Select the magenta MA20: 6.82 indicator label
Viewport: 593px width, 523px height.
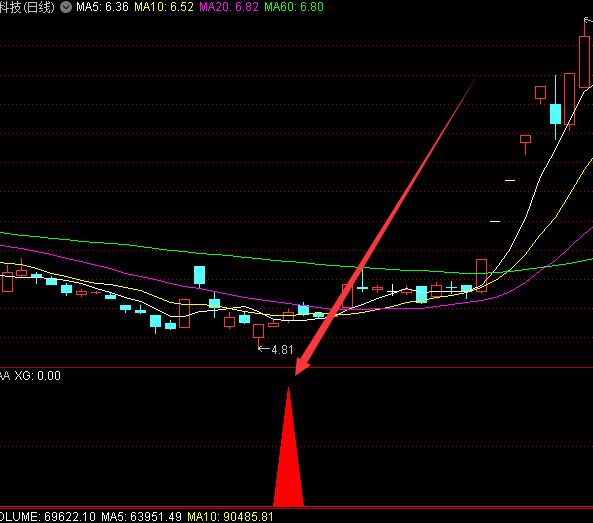click(x=229, y=7)
